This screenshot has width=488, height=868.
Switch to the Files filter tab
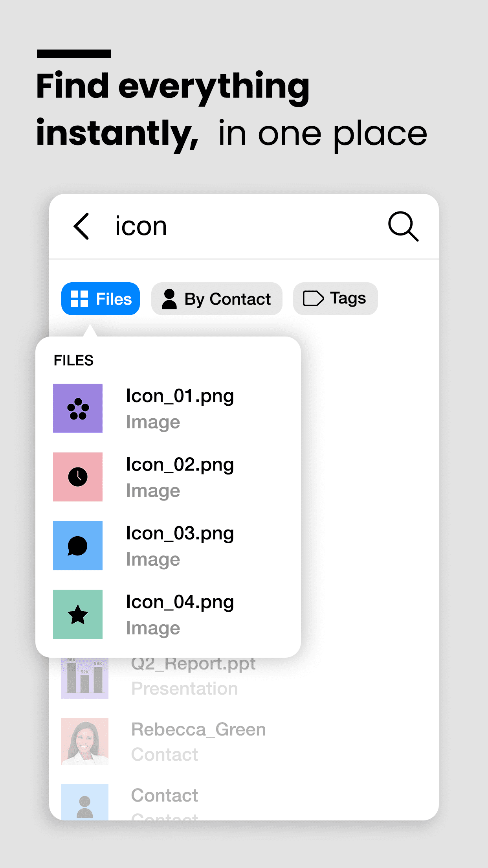pyautogui.click(x=101, y=299)
